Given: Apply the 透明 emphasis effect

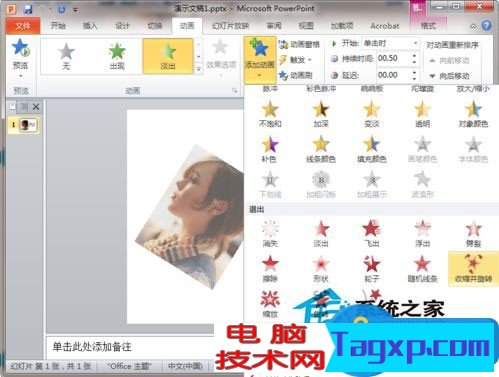Looking at the screenshot, I should pyautogui.click(x=422, y=114).
